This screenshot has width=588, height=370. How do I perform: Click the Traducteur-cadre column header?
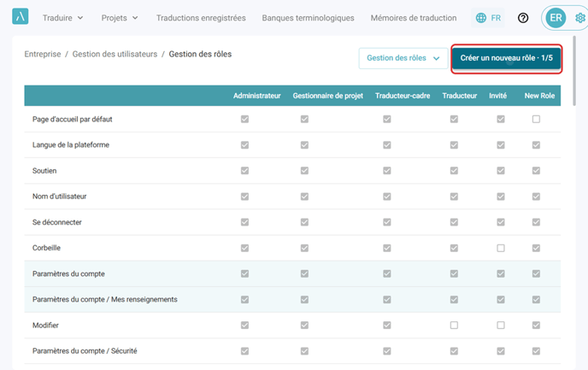click(403, 96)
